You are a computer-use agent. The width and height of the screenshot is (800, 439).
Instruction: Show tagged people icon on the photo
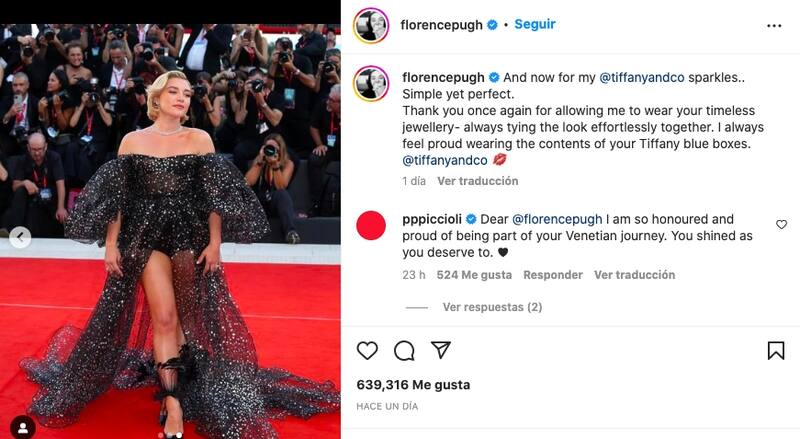pos(23,427)
